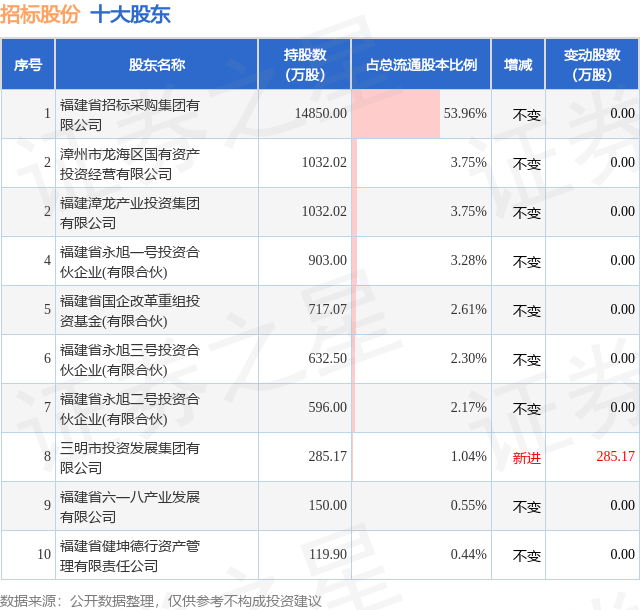The width and height of the screenshot is (640, 610).
Task: Click the 2.17% ratio value
Action: click(469, 407)
